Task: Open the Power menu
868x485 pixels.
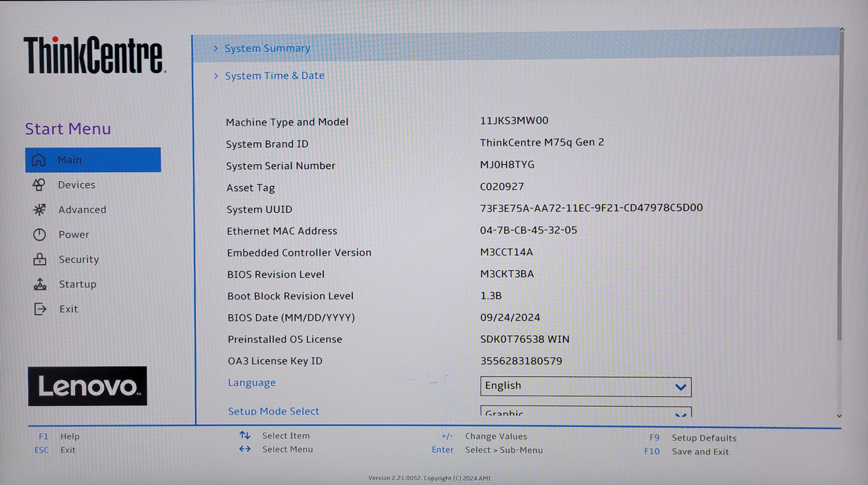Action: [73, 235]
